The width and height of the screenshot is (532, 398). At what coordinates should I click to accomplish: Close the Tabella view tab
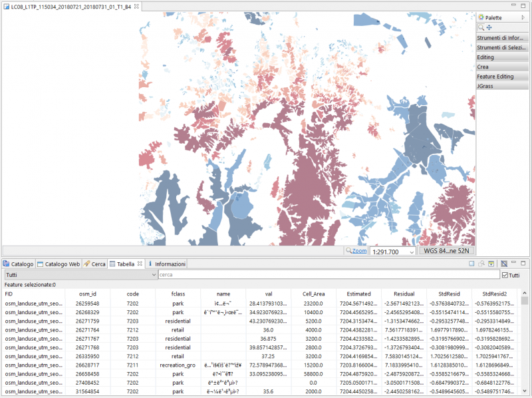[x=140, y=264]
